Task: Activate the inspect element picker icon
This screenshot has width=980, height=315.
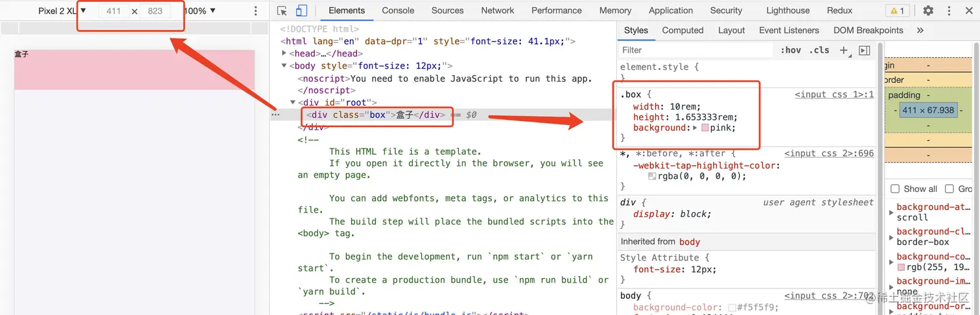Action: [282, 11]
